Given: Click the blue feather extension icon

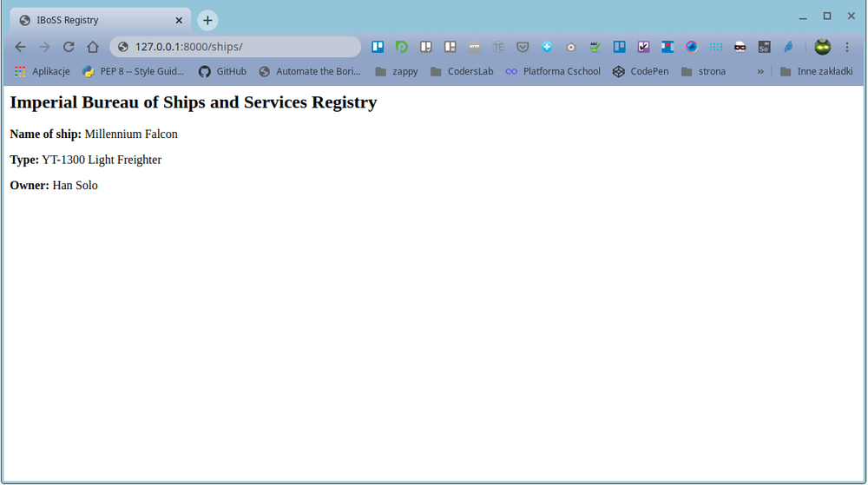Looking at the screenshot, I should tap(788, 47).
